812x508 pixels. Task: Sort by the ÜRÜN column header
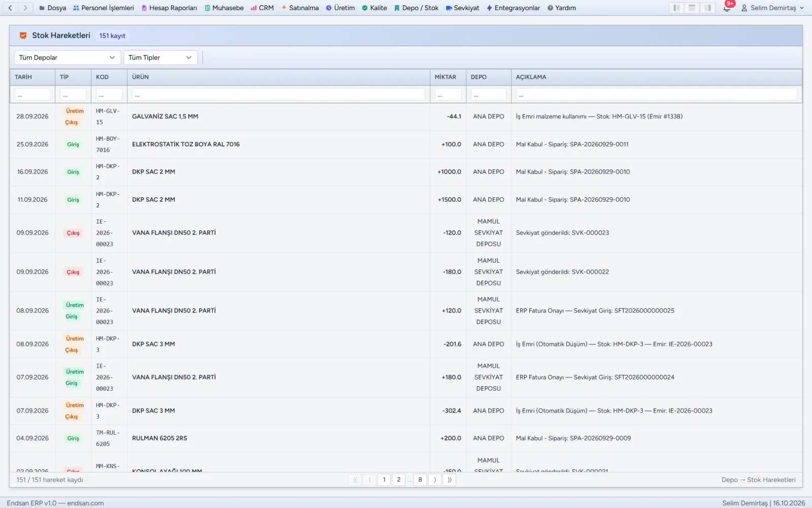click(279, 77)
